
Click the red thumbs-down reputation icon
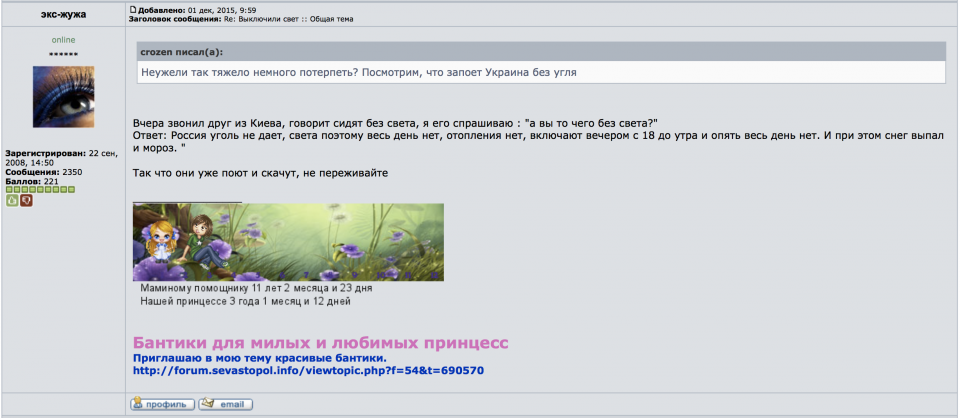[27, 200]
